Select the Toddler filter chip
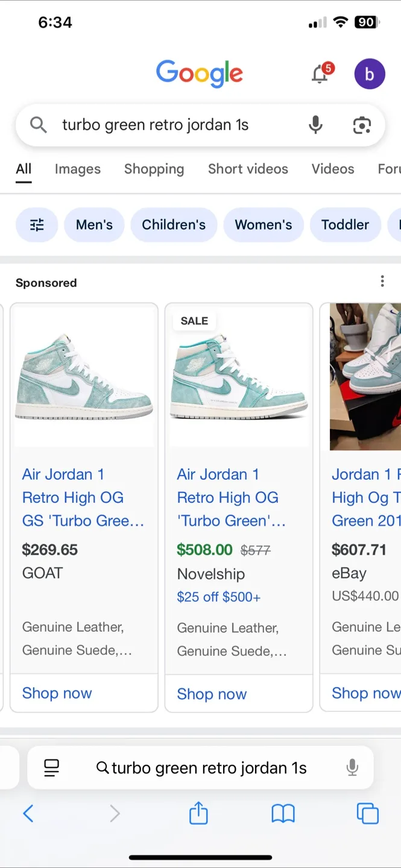Screen dimensions: 401x868 pyautogui.click(x=346, y=224)
